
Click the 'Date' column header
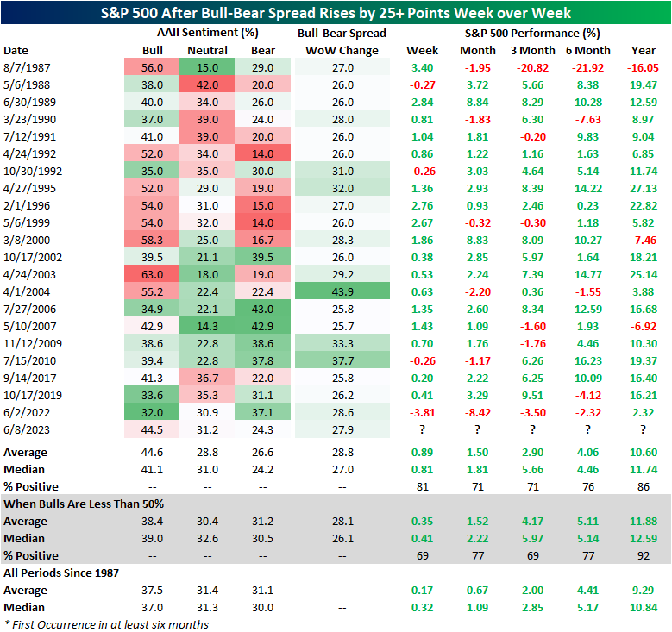16,51
